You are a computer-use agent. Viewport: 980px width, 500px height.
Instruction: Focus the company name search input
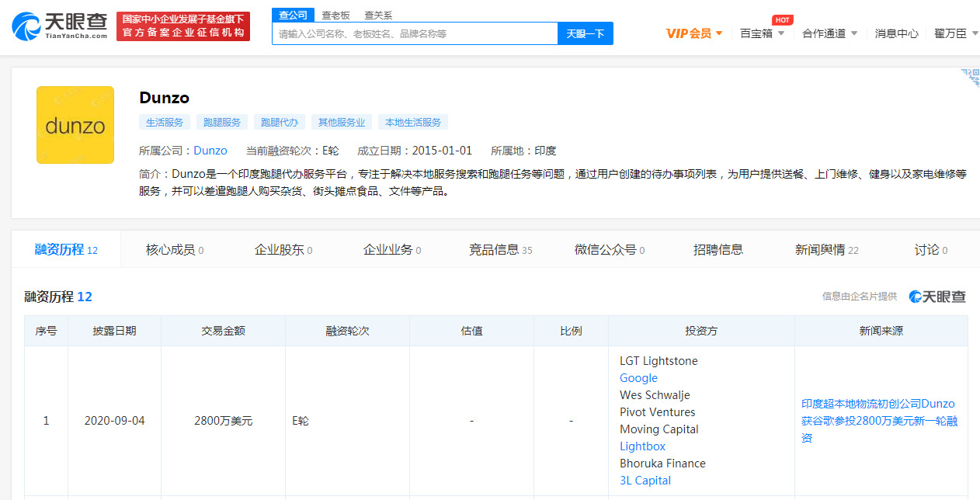[x=415, y=33]
